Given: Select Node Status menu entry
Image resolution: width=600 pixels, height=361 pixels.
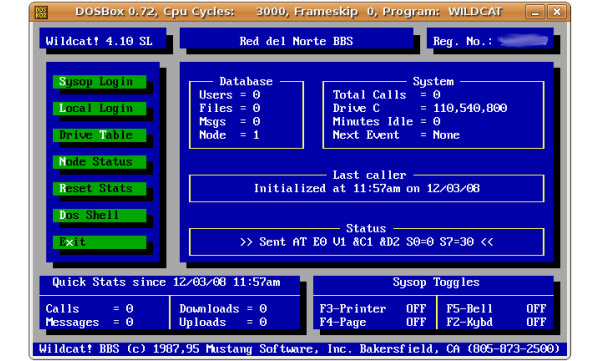Looking at the screenshot, I should click(99, 162).
